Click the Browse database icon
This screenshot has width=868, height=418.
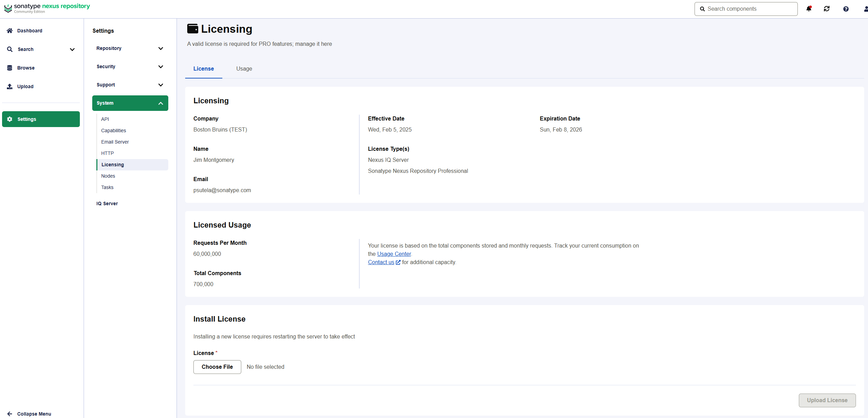[10, 68]
